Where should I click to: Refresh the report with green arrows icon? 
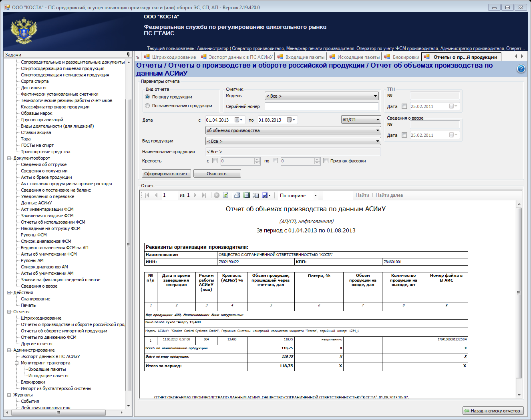226,195
